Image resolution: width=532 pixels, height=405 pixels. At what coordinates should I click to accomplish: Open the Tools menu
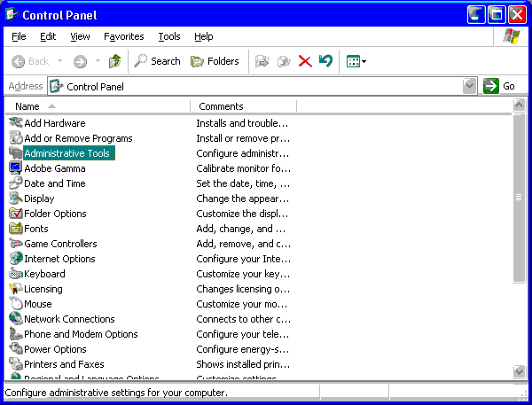point(169,36)
